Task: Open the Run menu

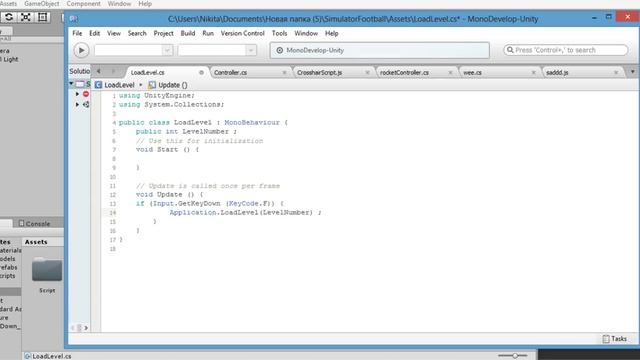Action: (208, 33)
